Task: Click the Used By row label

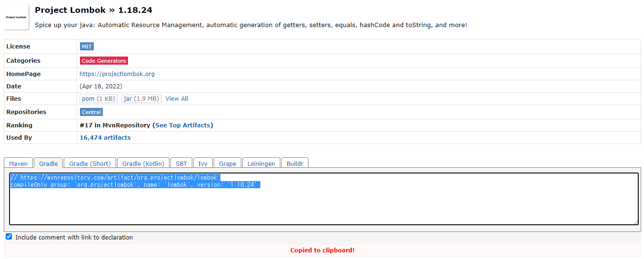Action: tap(19, 138)
